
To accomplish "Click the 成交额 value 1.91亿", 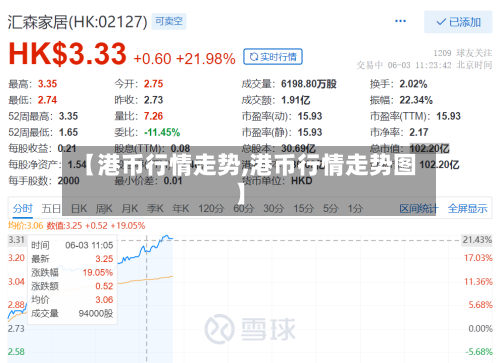I will click(x=296, y=100).
